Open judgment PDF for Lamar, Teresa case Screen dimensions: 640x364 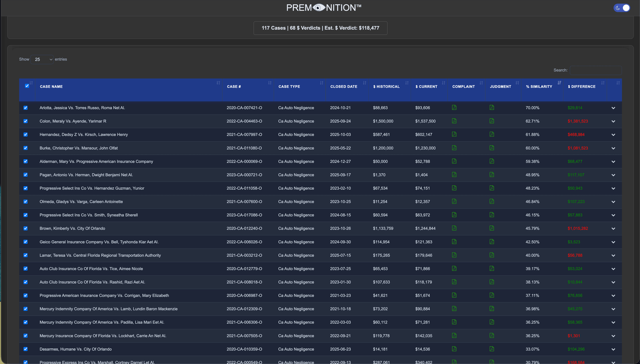pyautogui.click(x=492, y=255)
